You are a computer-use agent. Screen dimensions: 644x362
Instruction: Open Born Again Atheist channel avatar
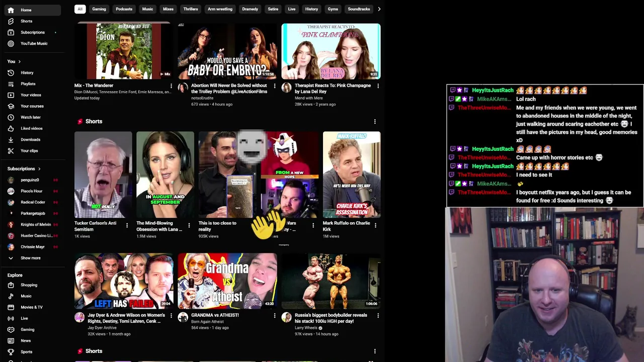183,317
